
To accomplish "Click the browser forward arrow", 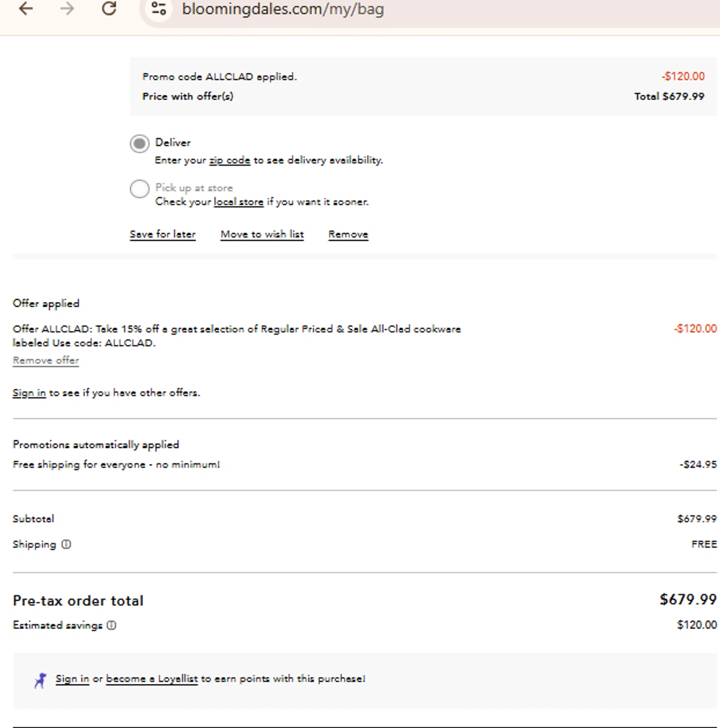I will click(67, 9).
